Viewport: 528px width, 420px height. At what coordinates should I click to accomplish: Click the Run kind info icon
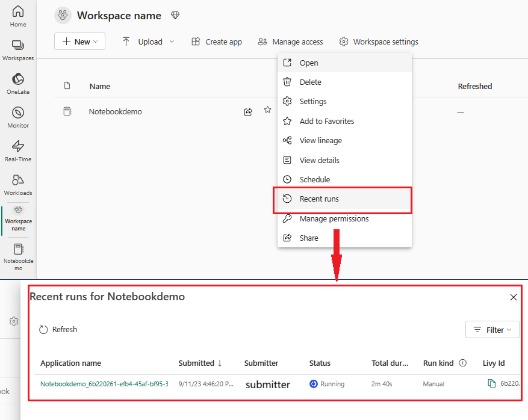point(463,363)
